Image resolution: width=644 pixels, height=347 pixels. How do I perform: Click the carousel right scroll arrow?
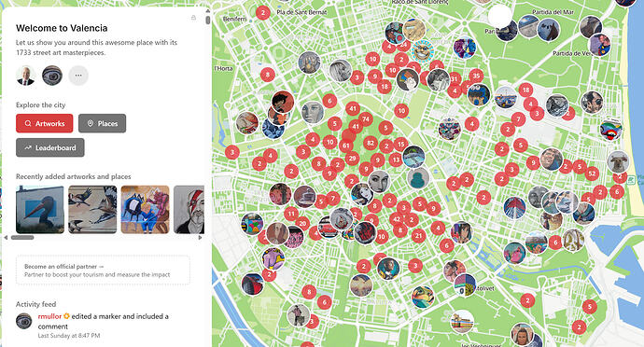click(200, 237)
